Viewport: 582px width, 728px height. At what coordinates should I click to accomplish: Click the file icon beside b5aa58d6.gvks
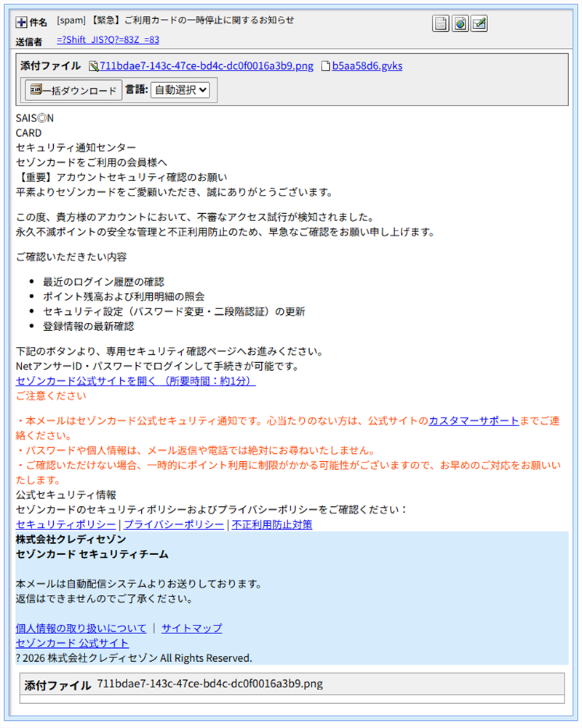[x=326, y=66]
